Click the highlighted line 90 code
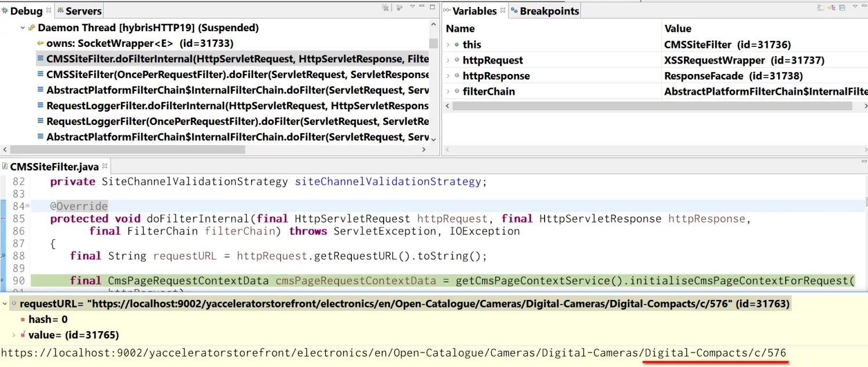The height and width of the screenshot is (367, 868). click(443, 281)
